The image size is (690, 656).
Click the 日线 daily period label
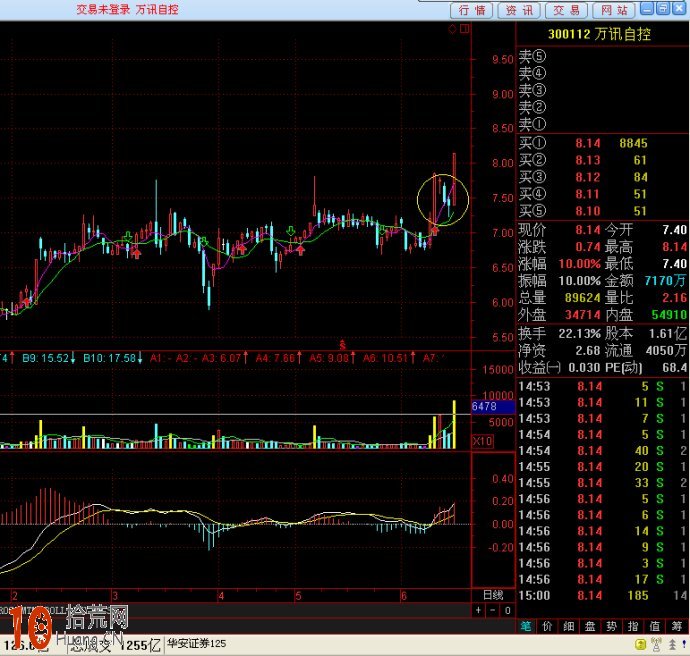[493, 595]
